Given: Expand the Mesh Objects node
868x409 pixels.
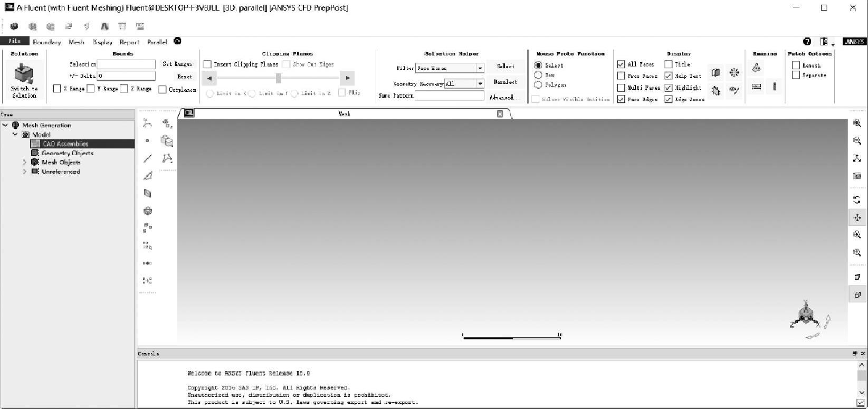Looking at the screenshot, I should pyautogui.click(x=24, y=163).
